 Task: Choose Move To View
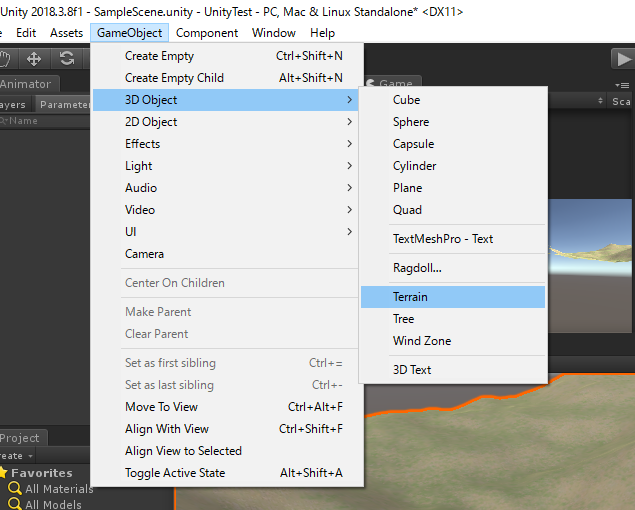[x=226, y=407]
